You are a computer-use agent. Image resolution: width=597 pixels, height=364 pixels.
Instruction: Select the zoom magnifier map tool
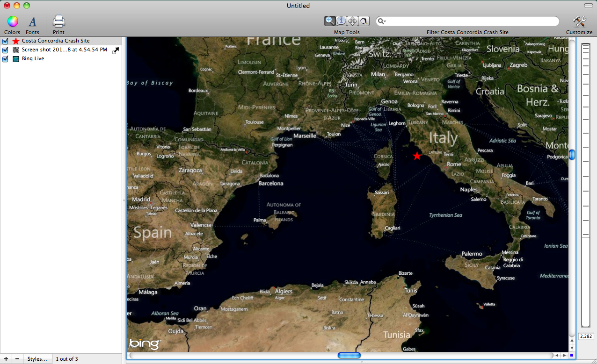[330, 21]
